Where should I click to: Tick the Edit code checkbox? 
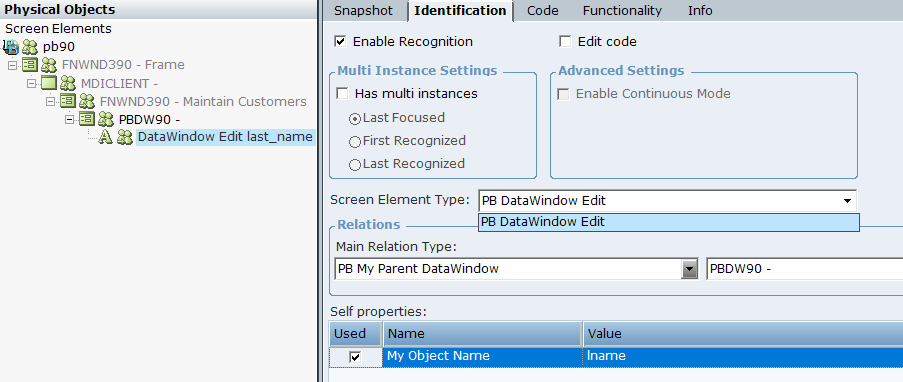click(566, 41)
